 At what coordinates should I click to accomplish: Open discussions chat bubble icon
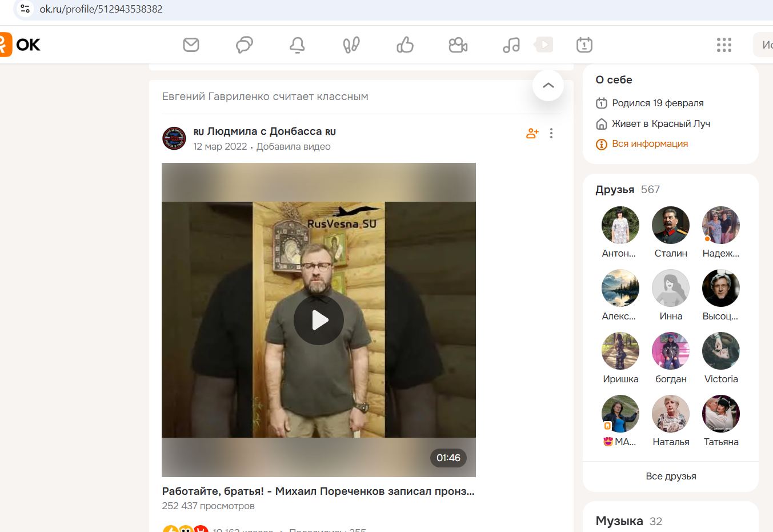pyautogui.click(x=245, y=45)
